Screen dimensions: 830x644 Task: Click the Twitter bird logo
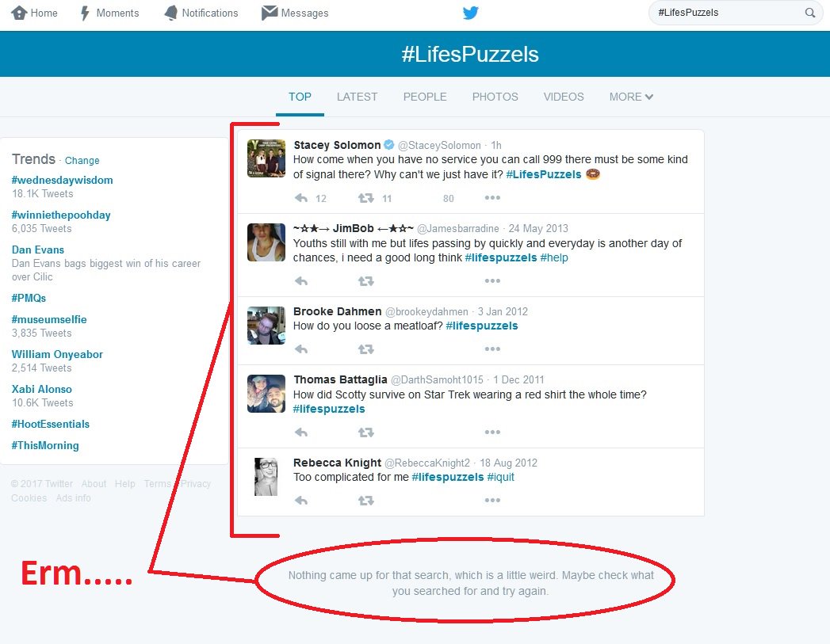pos(471,13)
